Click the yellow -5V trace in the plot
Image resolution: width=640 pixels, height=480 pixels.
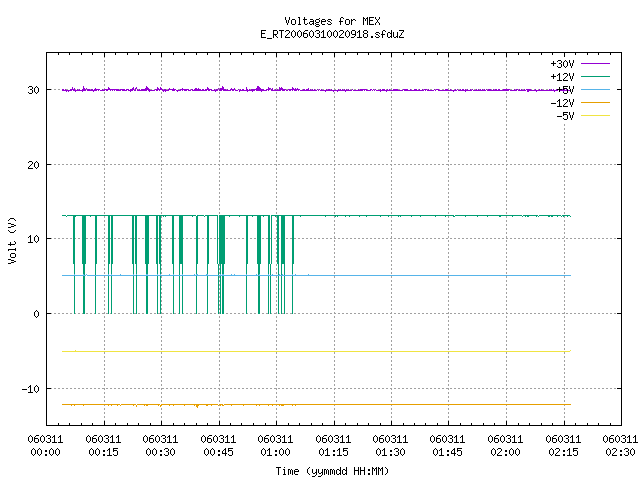316,351
